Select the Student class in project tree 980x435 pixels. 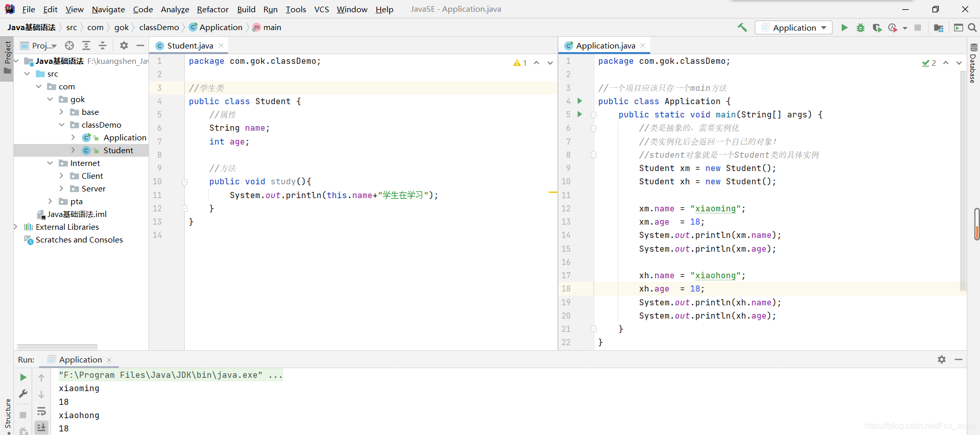pos(118,150)
